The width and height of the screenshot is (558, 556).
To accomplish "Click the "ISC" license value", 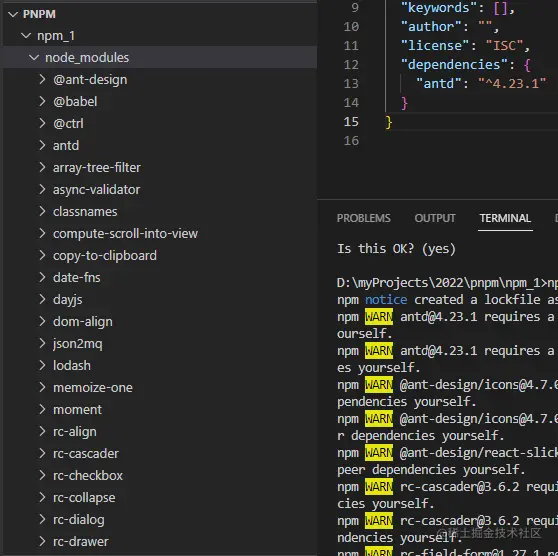I will pos(504,46).
